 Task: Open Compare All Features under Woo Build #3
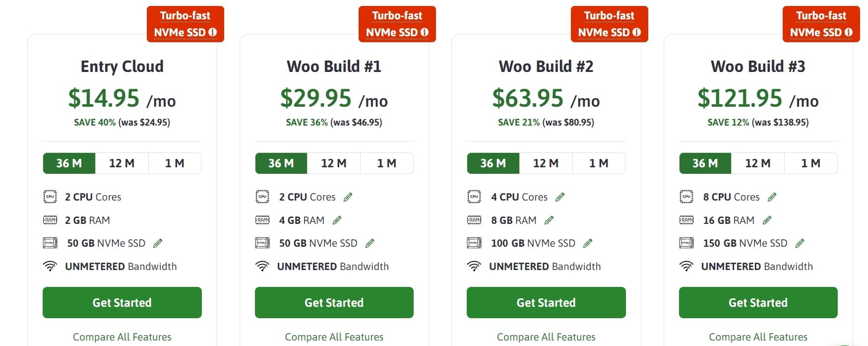click(758, 337)
